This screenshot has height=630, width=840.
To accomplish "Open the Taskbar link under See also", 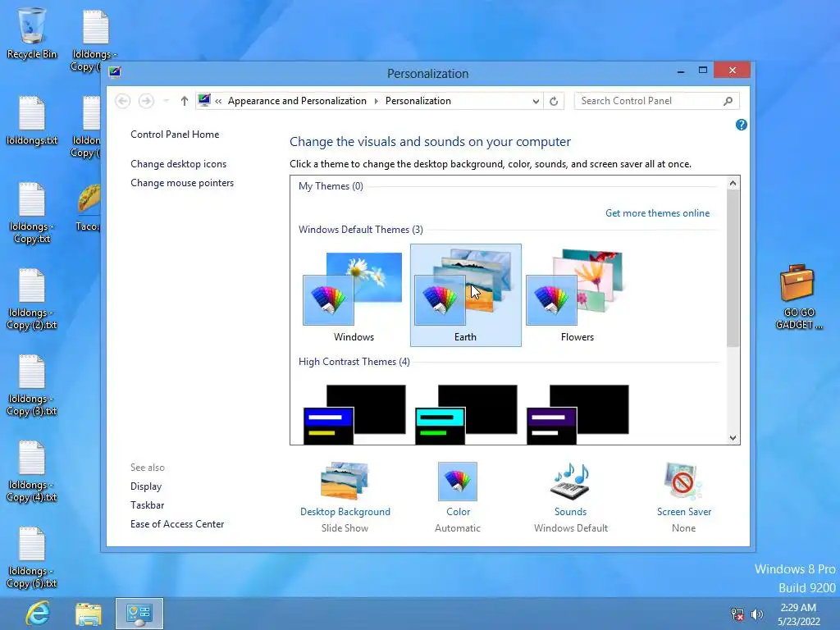I will click(148, 505).
